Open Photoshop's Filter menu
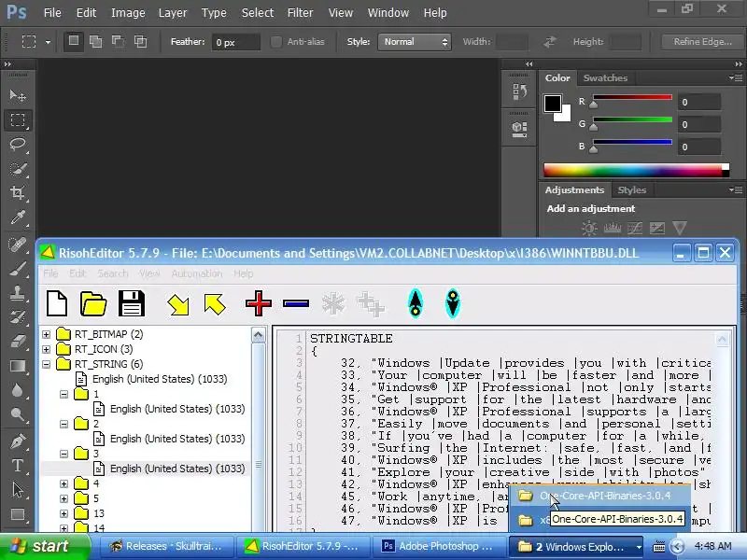This screenshot has width=747, height=560. tap(300, 13)
